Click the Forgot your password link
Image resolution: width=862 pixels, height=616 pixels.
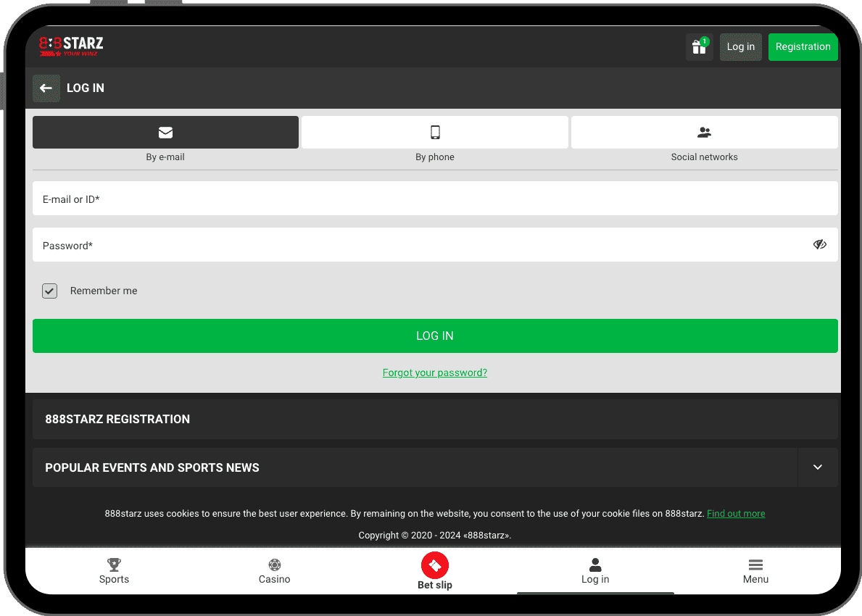point(435,372)
